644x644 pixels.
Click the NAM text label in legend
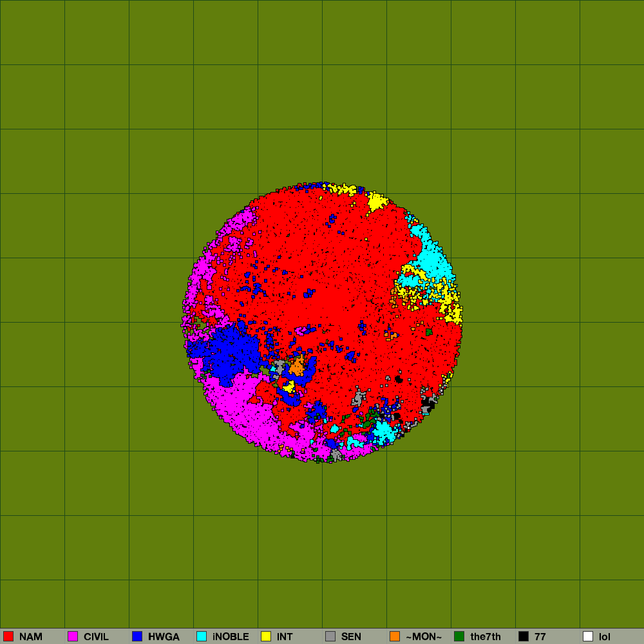click(31, 637)
